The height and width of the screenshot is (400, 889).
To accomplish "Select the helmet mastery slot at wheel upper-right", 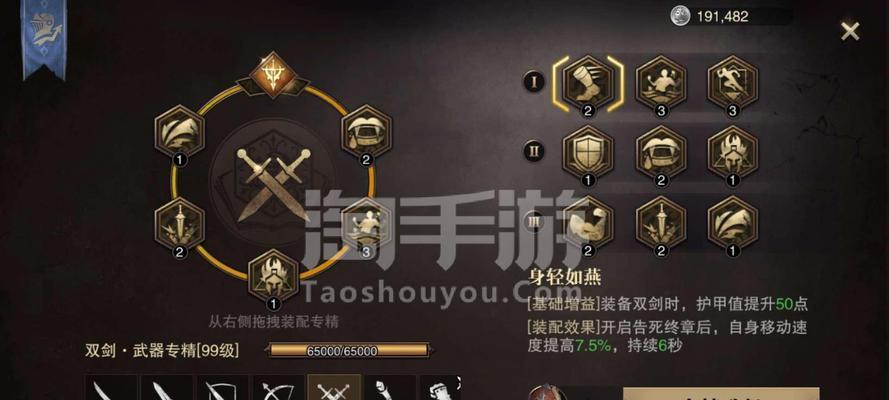I will (x=366, y=131).
